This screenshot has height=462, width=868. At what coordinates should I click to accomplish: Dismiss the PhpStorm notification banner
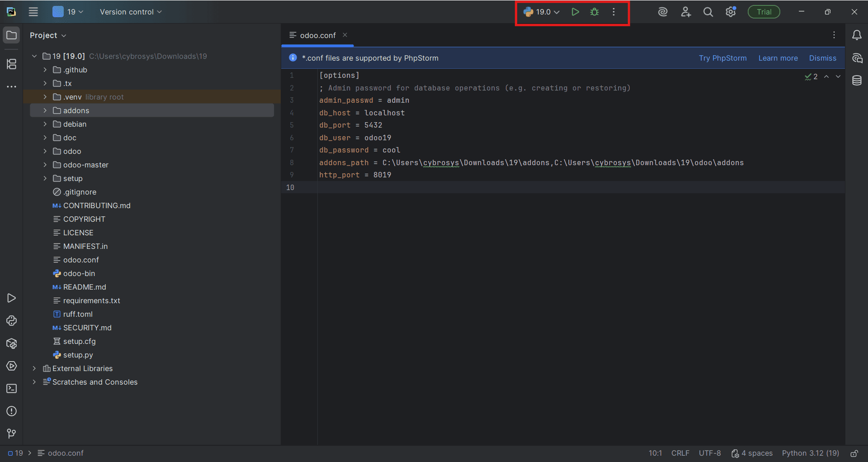click(822, 58)
